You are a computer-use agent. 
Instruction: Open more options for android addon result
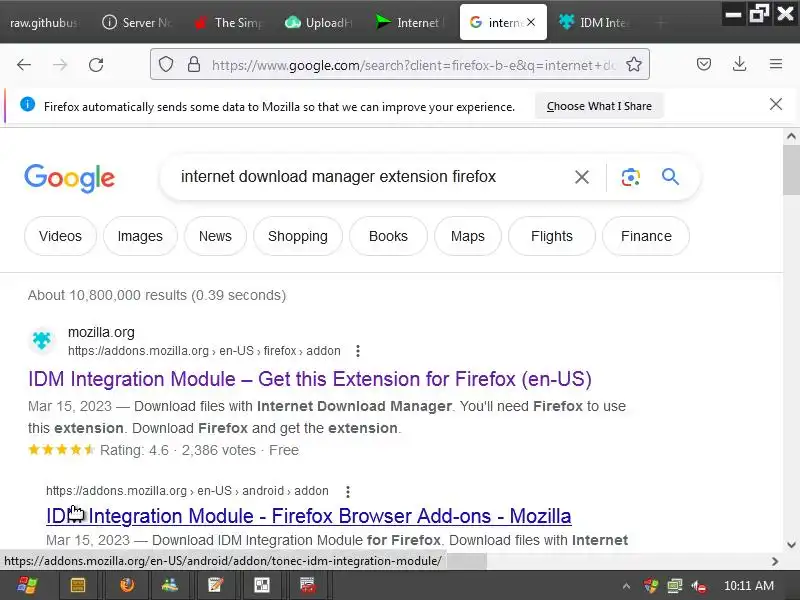point(347,491)
